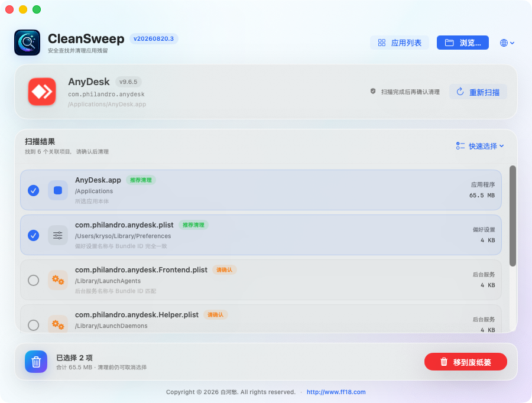This screenshot has width=532, height=403.
Task: Click the shield icon beside 扫描完成后再确认清理
Action: click(373, 91)
